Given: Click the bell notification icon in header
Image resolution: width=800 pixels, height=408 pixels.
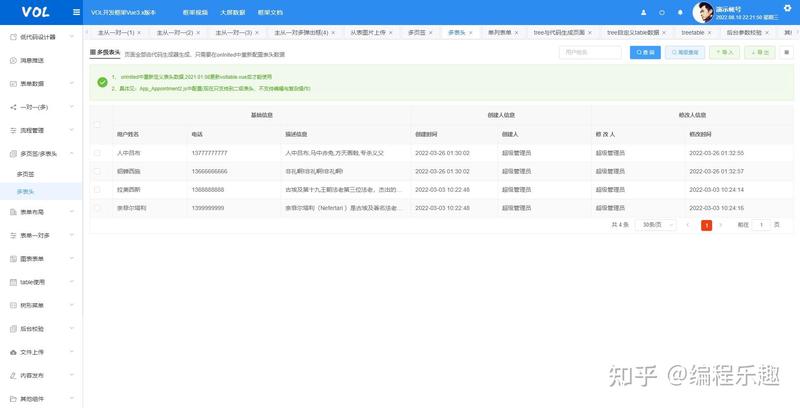Looking at the screenshot, I should click(x=680, y=12).
